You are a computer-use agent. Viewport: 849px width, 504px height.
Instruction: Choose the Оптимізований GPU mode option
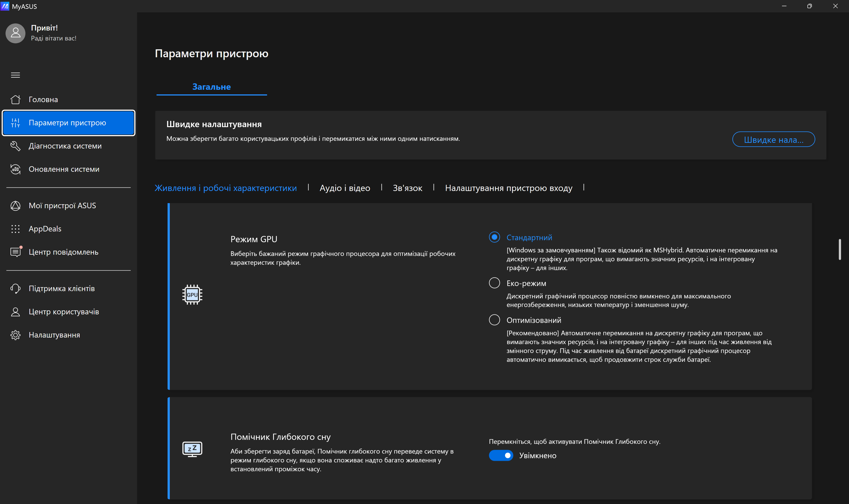494,320
